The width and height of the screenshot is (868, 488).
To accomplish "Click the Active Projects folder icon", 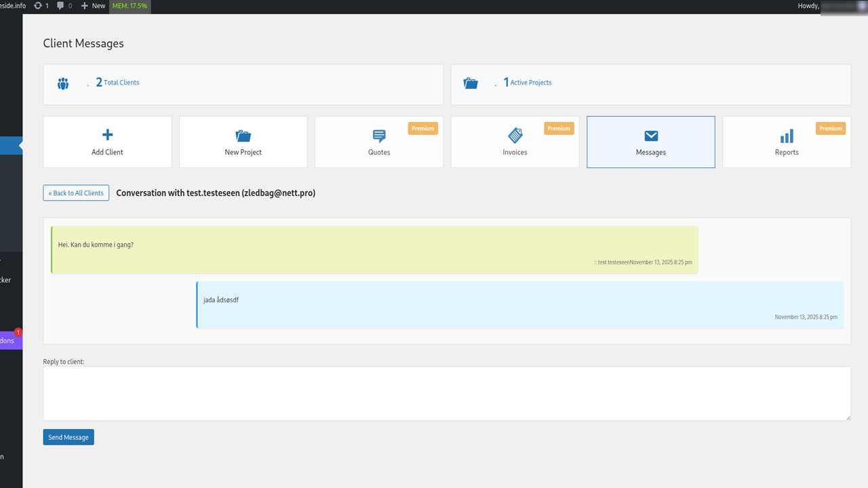I will coord(471,84).
